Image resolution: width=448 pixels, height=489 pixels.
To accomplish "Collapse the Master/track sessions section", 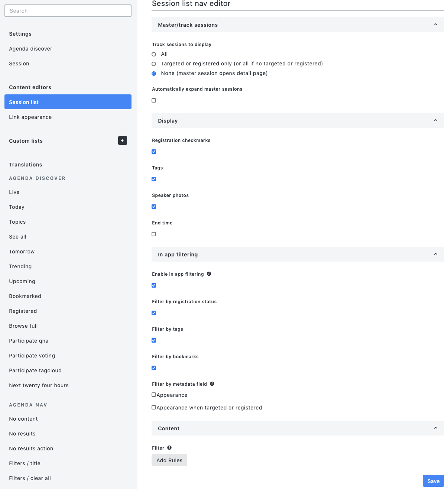I will 436,25.
